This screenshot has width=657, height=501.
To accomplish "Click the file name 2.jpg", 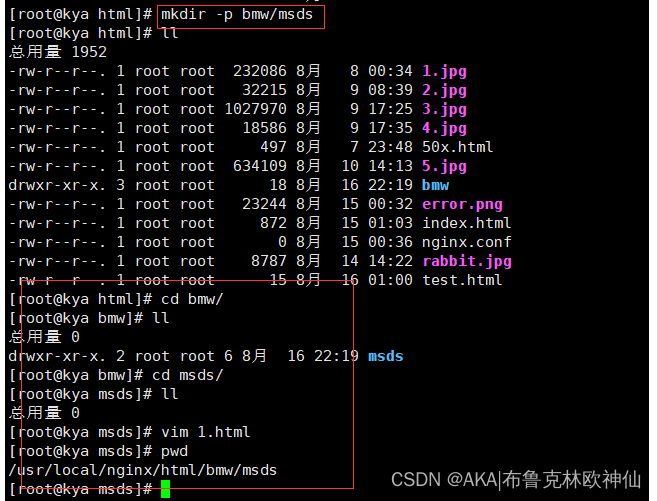I will point(444,90).
